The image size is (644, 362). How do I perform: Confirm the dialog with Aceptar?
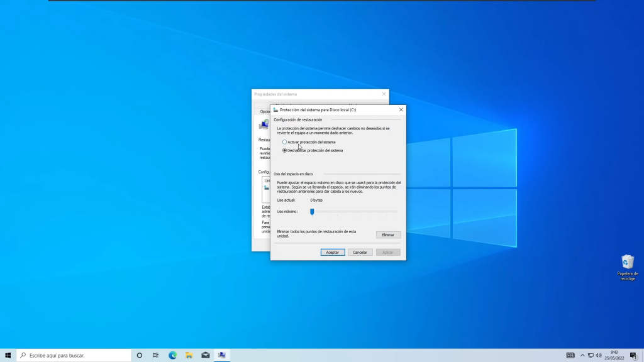[x=332, y=252]
